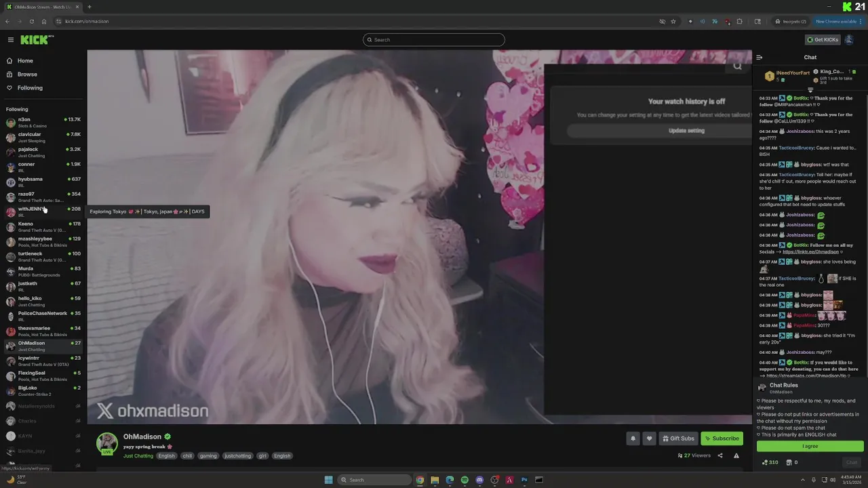
Task: Open the Following sidebar item
Action: [29, 87]
